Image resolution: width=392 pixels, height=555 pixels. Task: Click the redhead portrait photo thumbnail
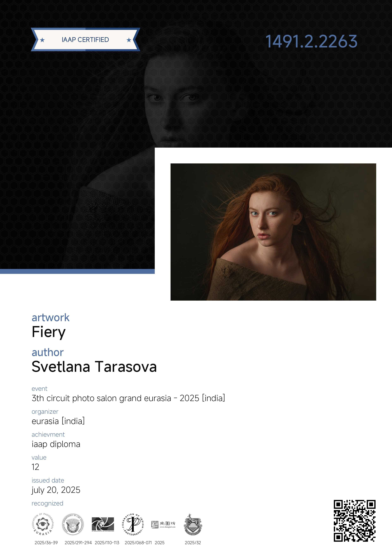pos(273,232)
